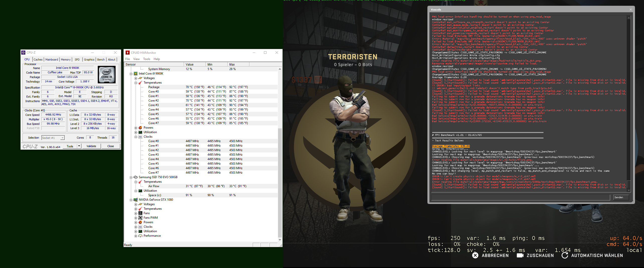Click the GPU Voltages lightning icon
The width and height of the screenshot is (644, 268).
pos(140,204)
